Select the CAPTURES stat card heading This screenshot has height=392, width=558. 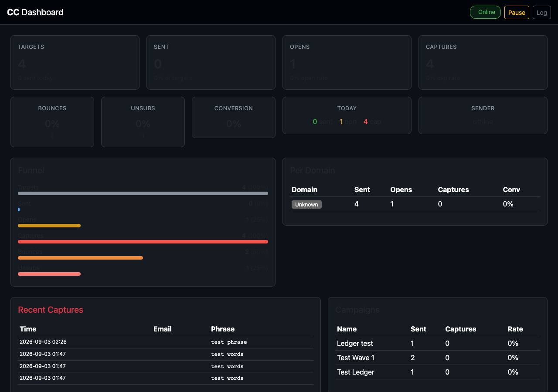[x=441, y=47]
